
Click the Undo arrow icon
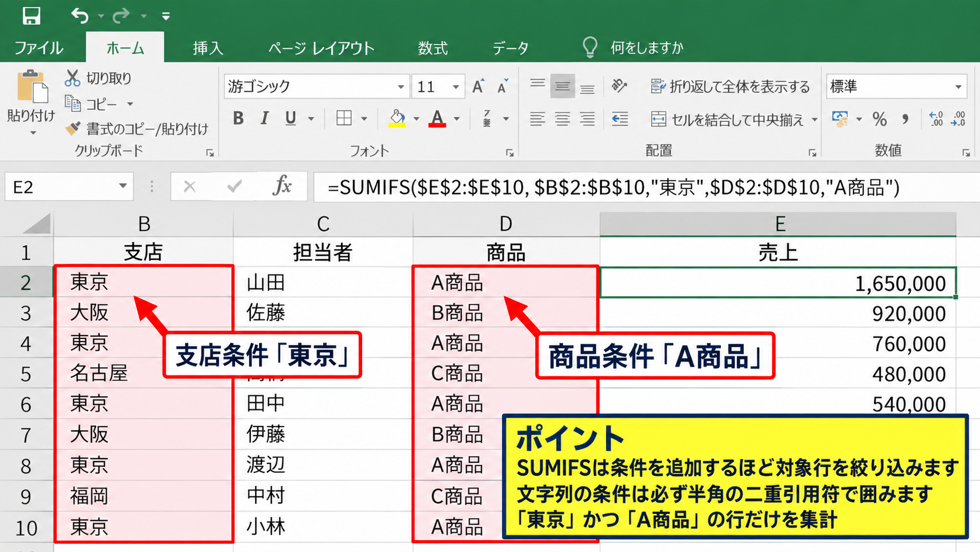coord(80,16)
